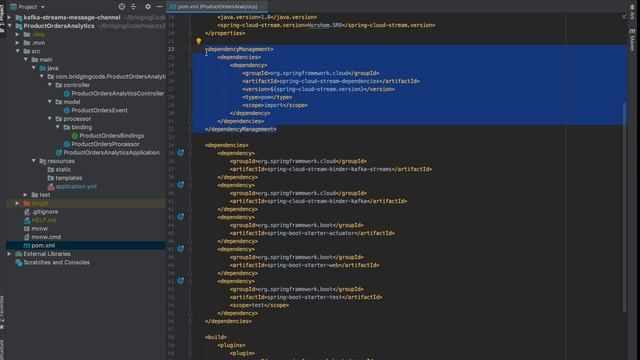This screenshot has width=640, height=360.
Task: Collapse the model package arrow
Action: pyautogui.click(x=50, y=102)
